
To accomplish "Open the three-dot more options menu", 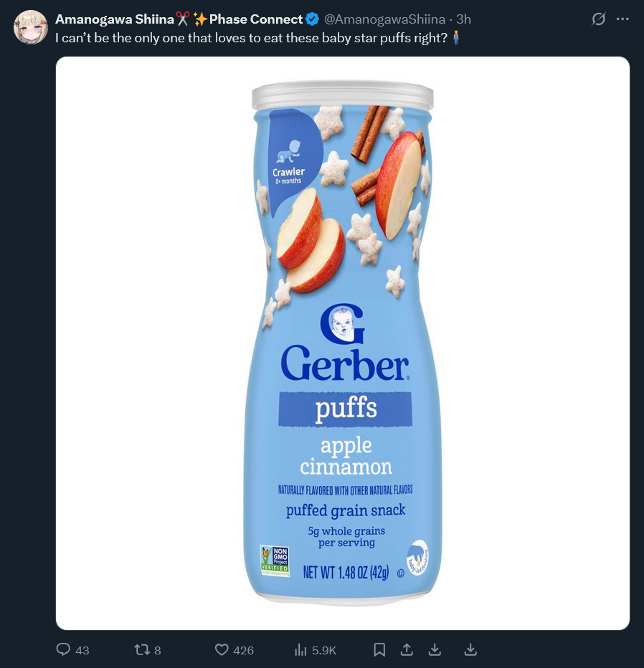I will click(x=622, y=19).
